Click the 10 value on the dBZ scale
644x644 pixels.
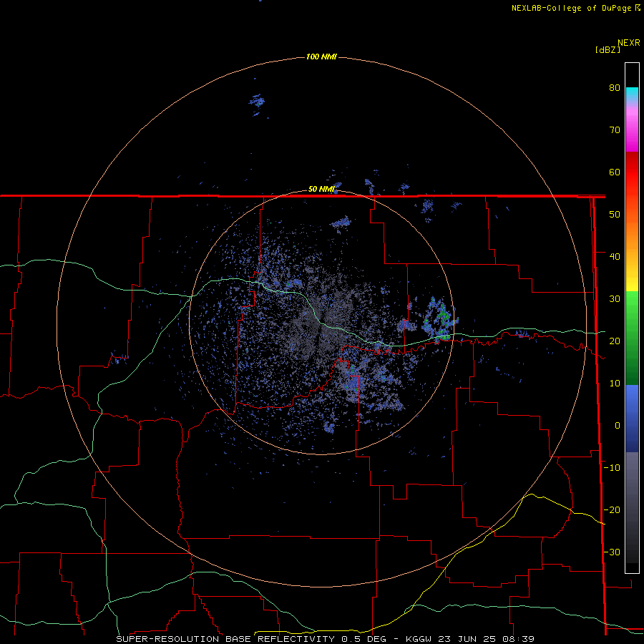[615, 384]
